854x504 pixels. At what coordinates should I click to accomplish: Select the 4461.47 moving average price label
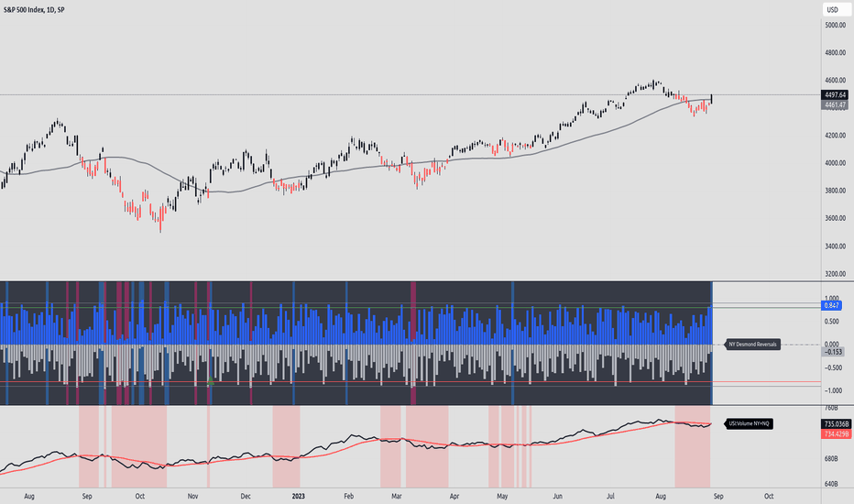point(835,105)
